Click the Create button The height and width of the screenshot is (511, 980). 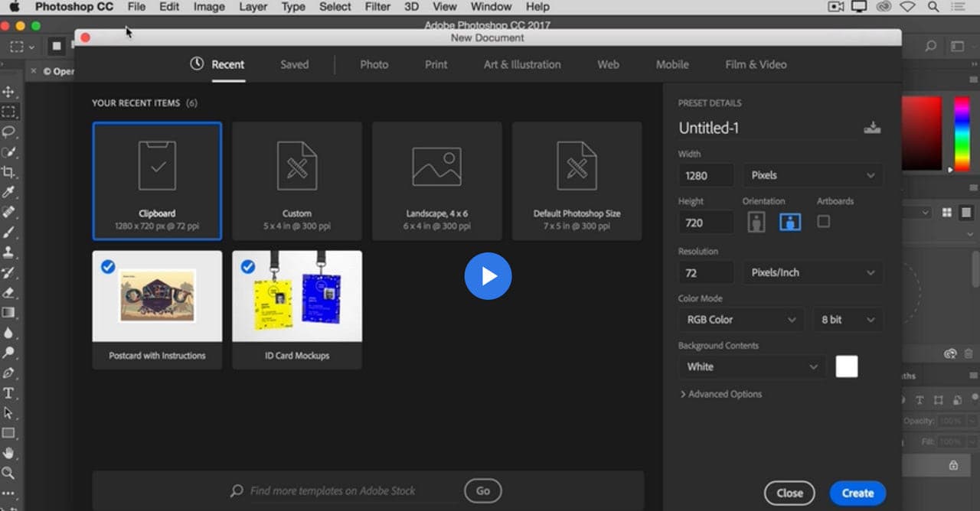857,493
